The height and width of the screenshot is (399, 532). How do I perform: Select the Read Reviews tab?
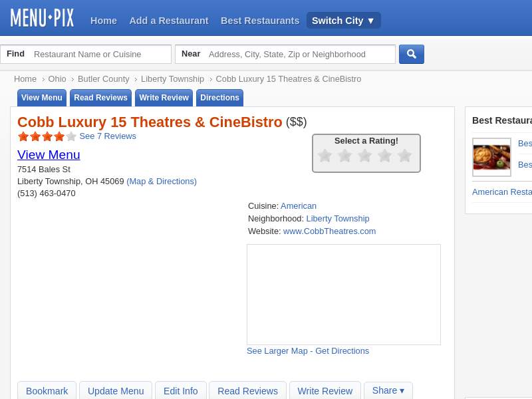coord(101,98)
